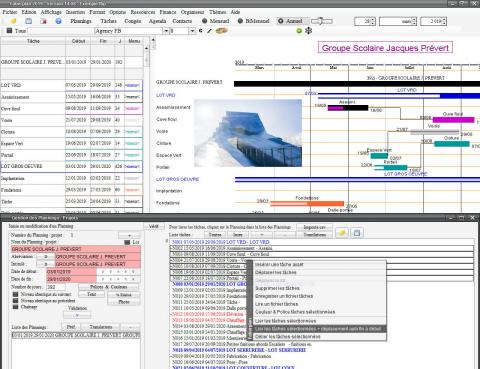Click the Groupe Scolaire Jacques Prévert title box

(385, 48)
